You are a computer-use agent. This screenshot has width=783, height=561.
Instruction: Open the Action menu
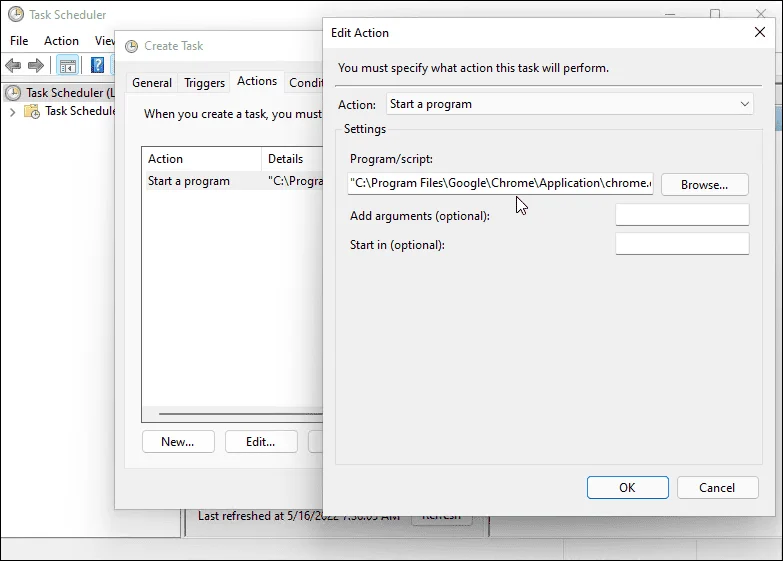pyautogui.click(x=61, y=40)
